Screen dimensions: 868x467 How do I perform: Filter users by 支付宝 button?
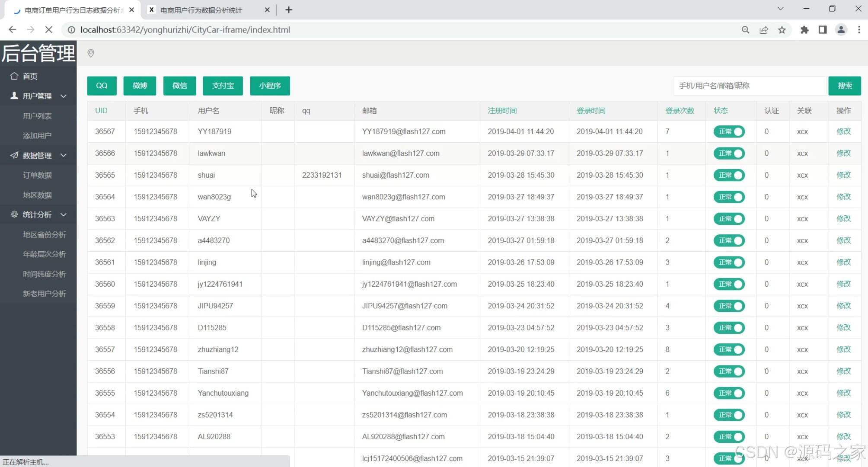[223, 86]
